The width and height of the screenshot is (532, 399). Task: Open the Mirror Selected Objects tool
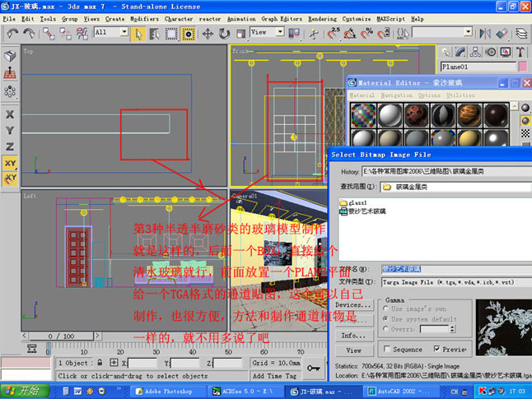[485, 34]
